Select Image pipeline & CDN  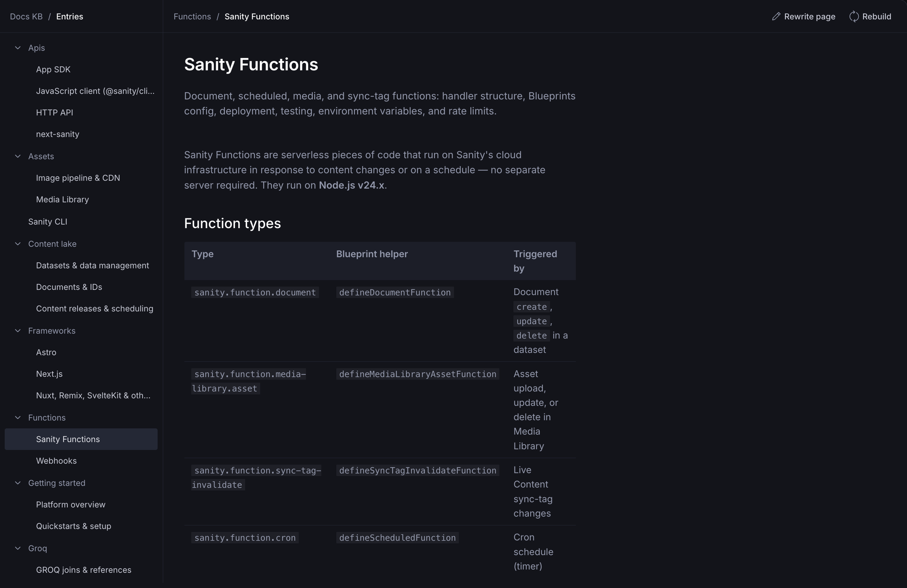click(x=81, y=178)
